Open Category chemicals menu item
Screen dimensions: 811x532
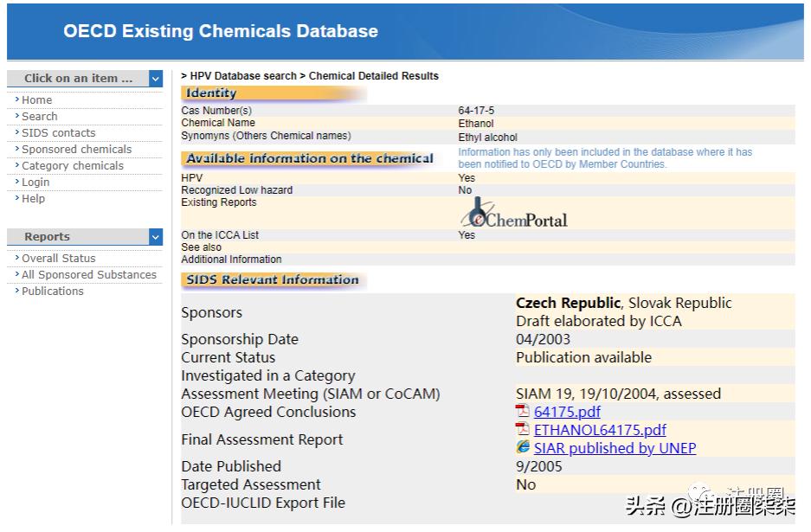tap(73, 166)
